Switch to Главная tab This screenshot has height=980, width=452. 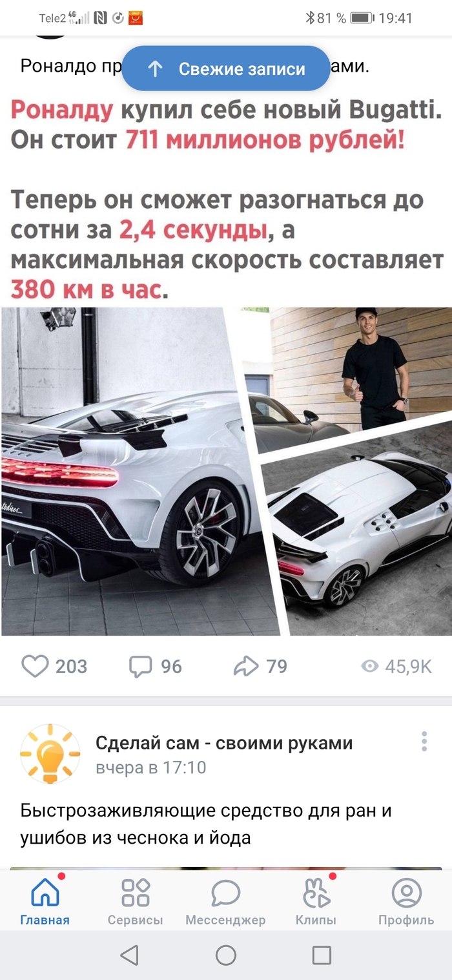[x=45, y=901]
